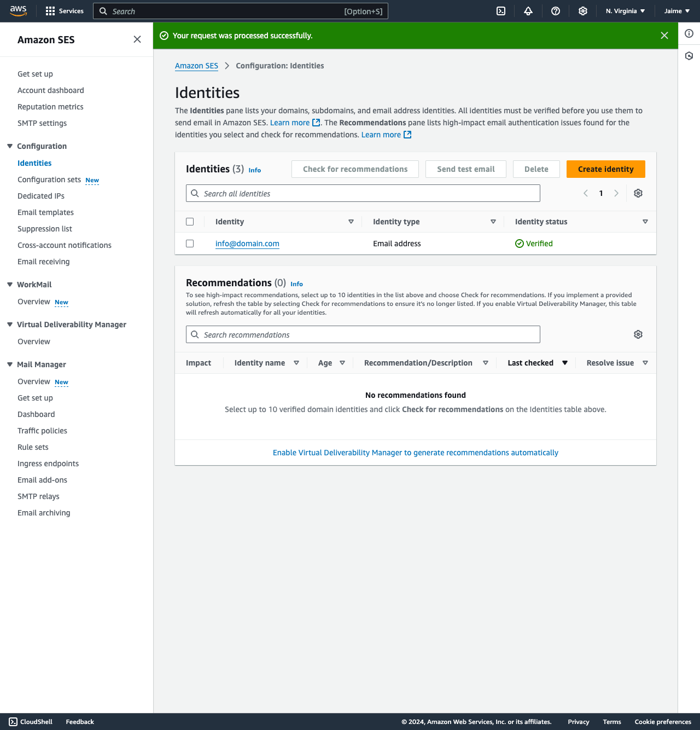Select all identities with header checkbox

point(190,222)
